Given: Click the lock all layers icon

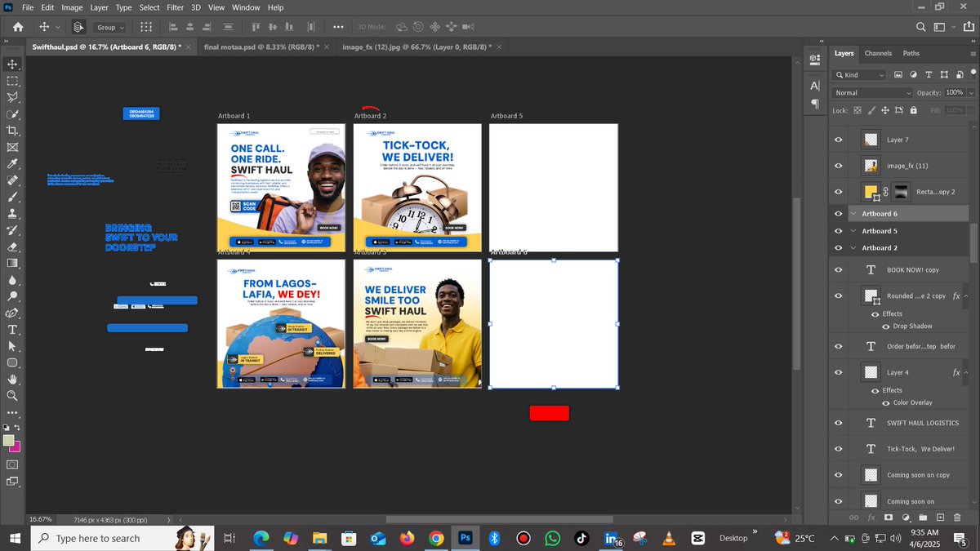Looking at the screenshot, I should click(913, 110).
